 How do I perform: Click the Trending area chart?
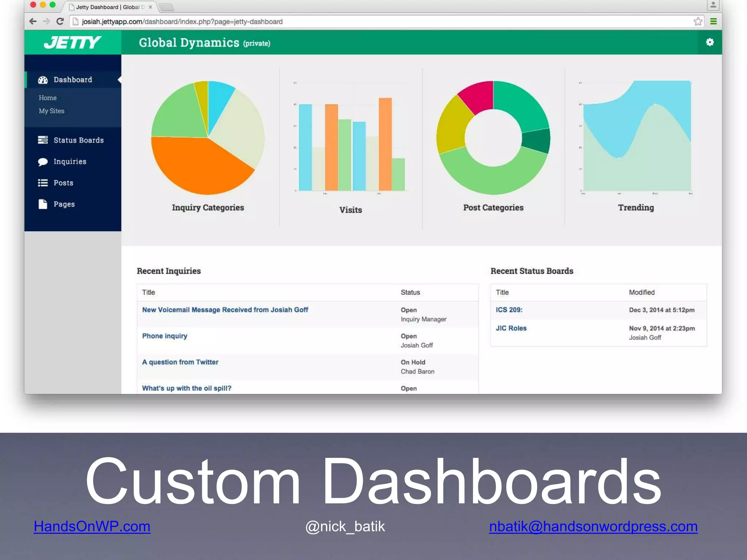[x=636, y=138]
